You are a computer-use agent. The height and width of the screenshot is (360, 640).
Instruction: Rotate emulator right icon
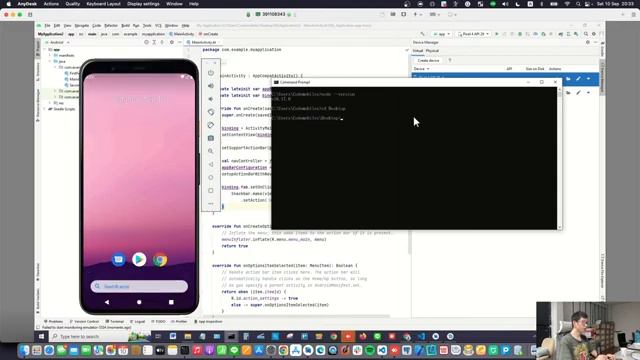211,125
